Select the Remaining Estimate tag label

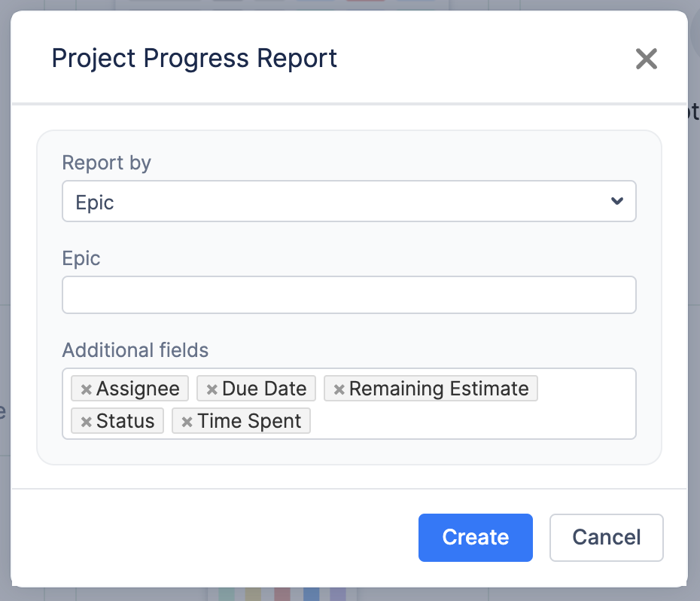(439, 389)
